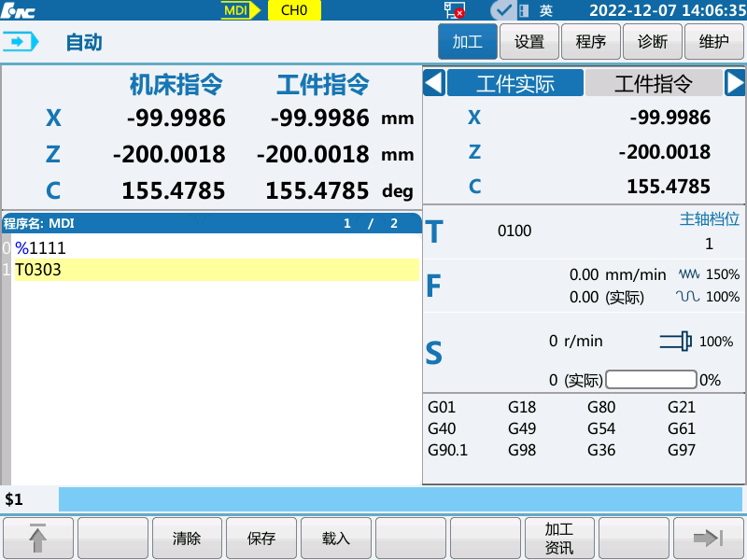Select the yellow CH0 channel indicator
The height and width of the screenshot is (560, 747).
click(294, 10)
